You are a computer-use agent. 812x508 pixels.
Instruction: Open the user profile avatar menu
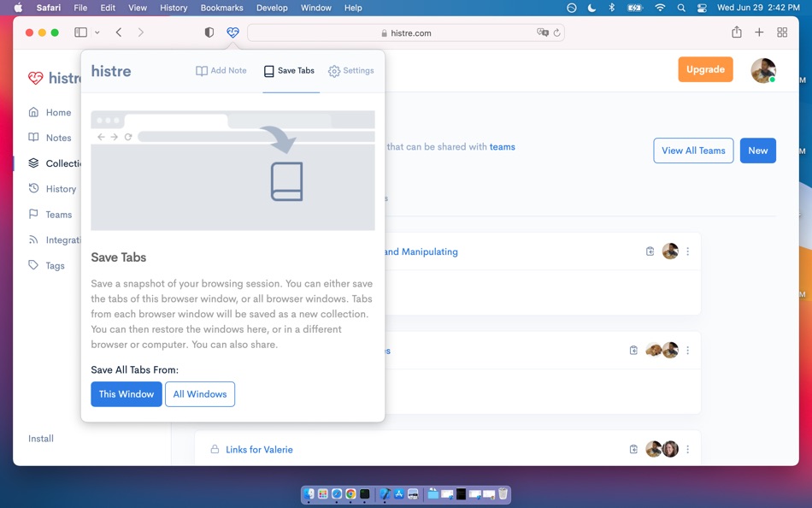[763, 70]
